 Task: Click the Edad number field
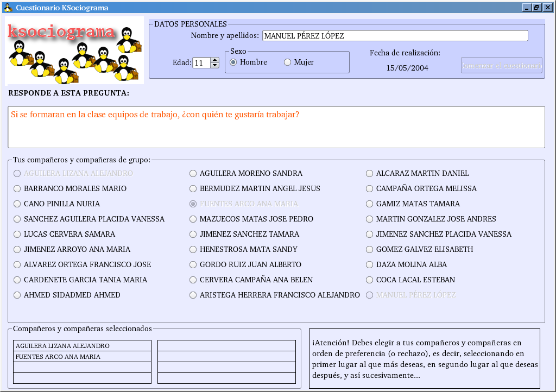tap(201, 63)
